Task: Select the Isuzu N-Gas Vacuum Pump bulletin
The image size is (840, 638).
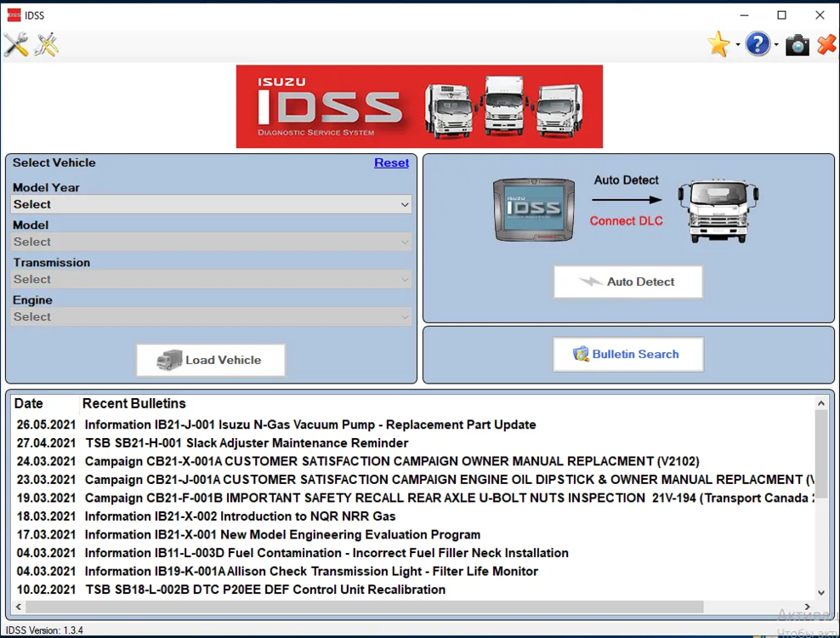Action: (x=310, y=424)
